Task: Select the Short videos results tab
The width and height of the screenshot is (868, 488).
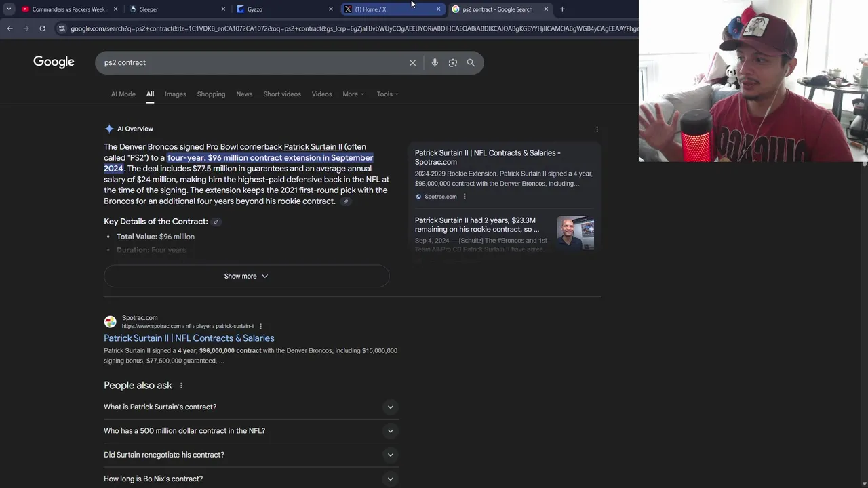Action: [x=282, y=94]
